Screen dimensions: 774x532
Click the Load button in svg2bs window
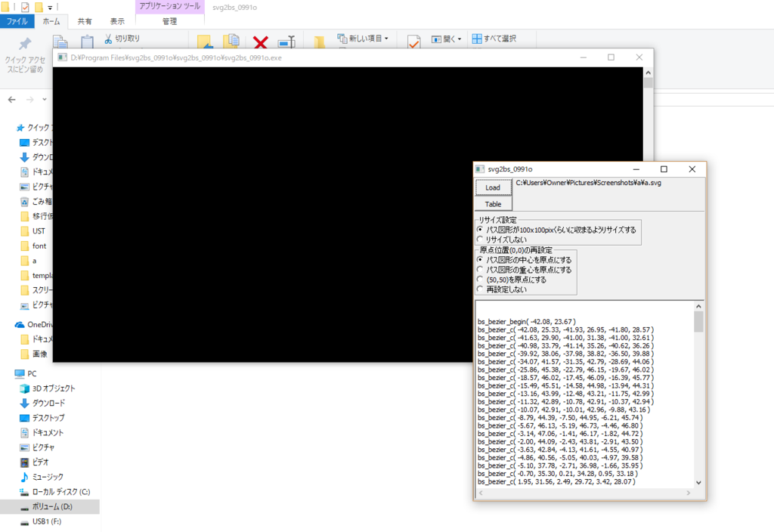(493, 187)
